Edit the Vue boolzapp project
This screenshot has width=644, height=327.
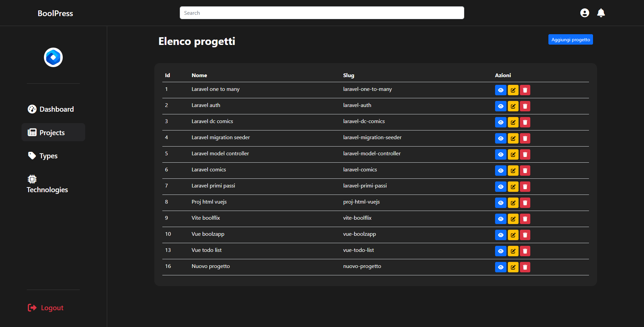tap(513, 235)
